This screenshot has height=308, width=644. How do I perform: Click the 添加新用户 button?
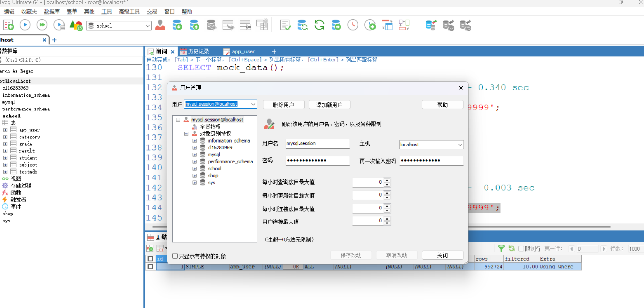pyautogui.click(x=329, y=105)
